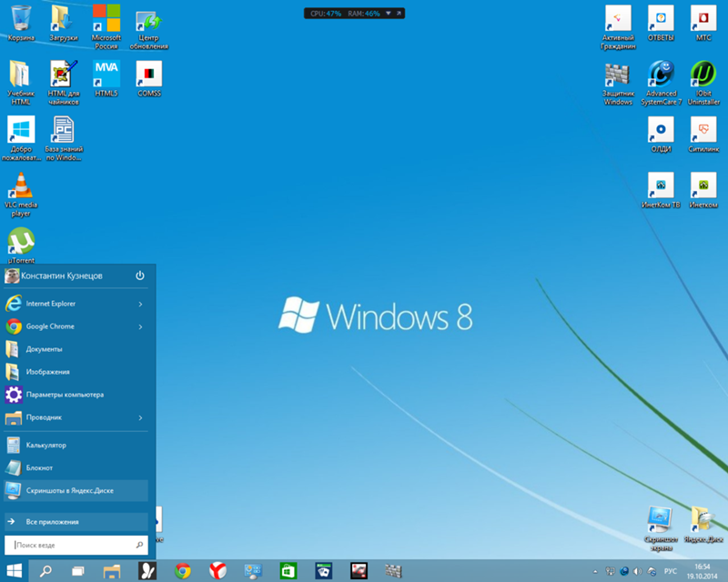Viewport: 728px width, 582px height.
Task: Select Параметры компьютера in the Start menu
Action: click(64, 395)
